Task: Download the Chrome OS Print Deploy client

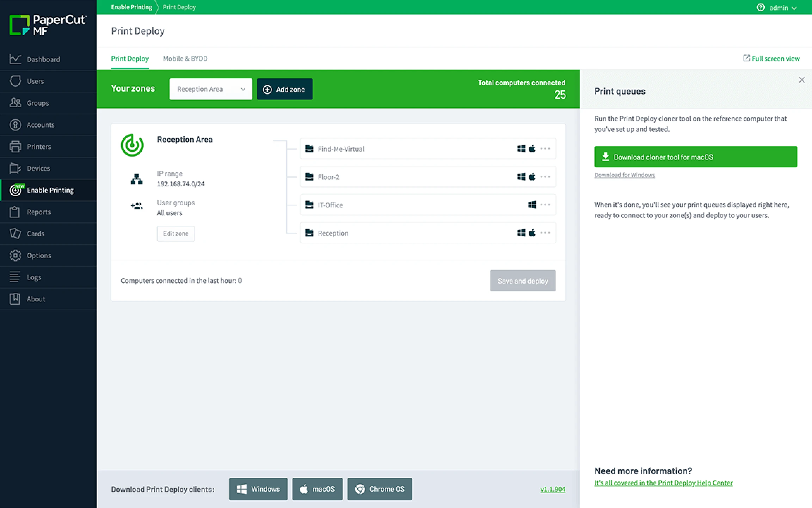Action: coord(380,489)
